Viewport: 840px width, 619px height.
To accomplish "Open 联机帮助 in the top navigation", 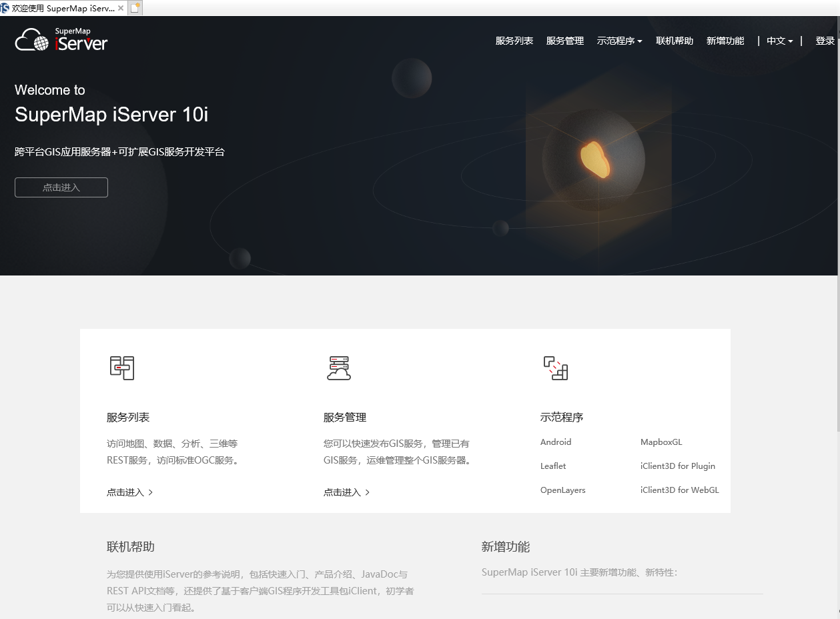I will [675, 41].
